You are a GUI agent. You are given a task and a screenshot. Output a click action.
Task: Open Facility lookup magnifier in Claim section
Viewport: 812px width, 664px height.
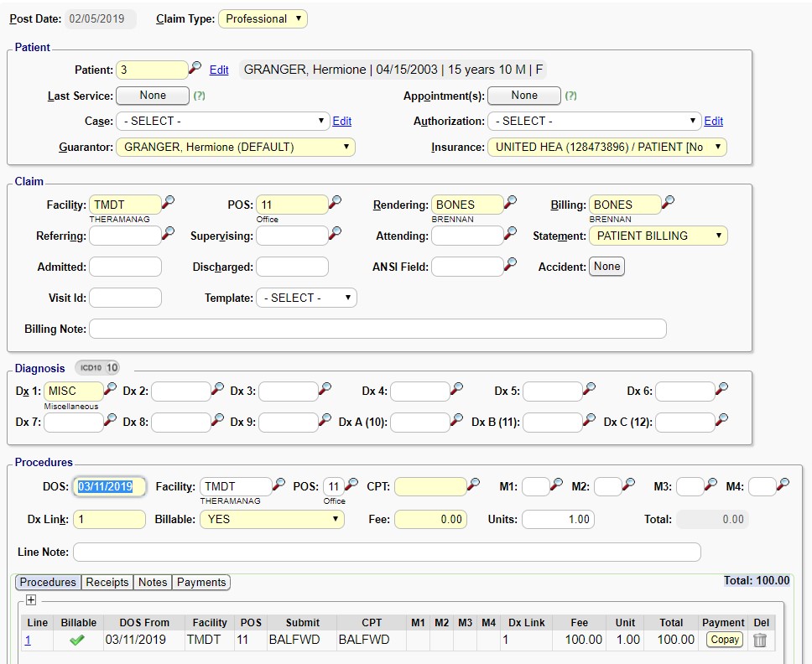point(168,202)
